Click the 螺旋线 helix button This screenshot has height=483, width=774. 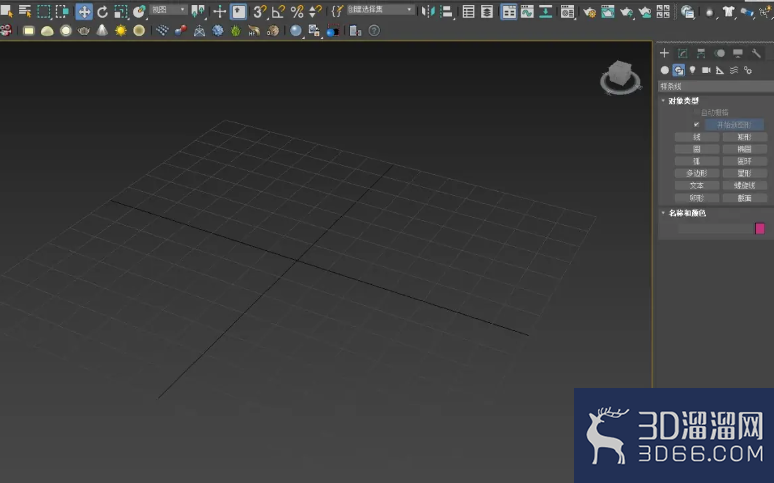(744, 186)
